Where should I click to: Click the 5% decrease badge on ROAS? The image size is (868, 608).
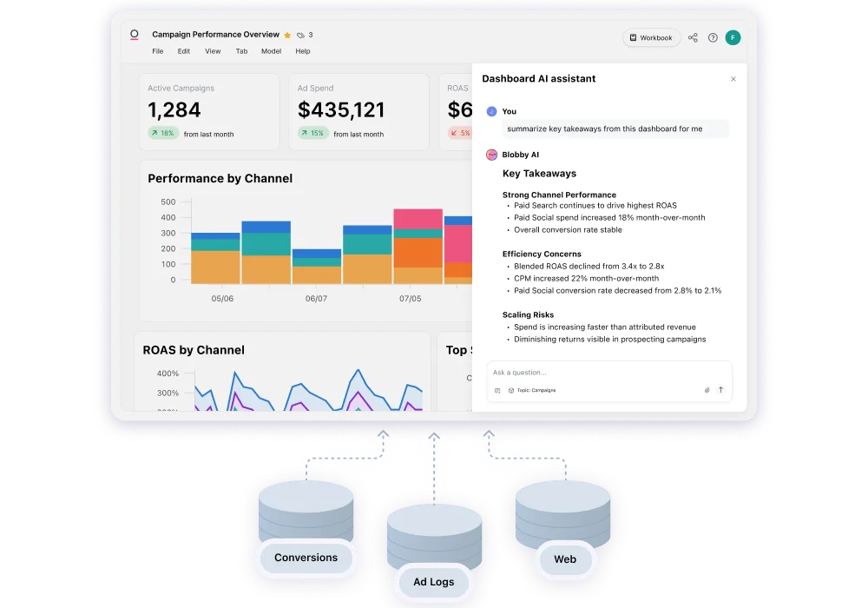[460, 133]
